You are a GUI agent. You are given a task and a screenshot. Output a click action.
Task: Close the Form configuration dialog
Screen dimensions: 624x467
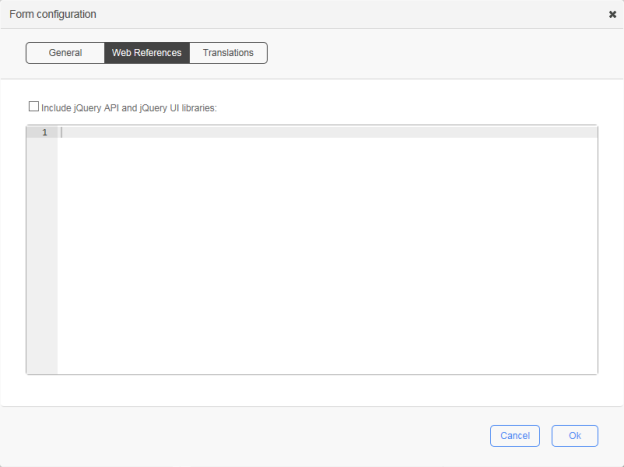point(612,15)
